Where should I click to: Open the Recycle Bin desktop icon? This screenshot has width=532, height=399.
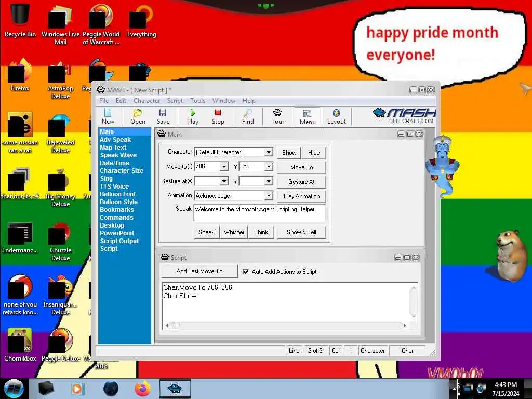(x=20, y=19)
